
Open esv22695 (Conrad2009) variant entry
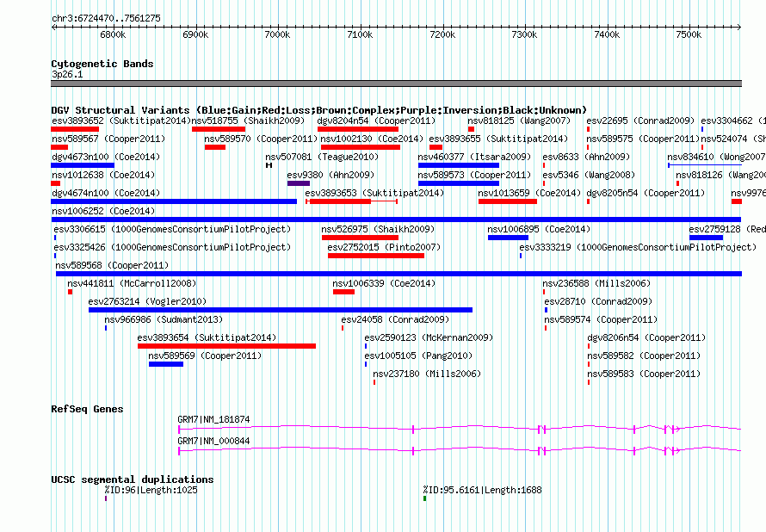640,121
